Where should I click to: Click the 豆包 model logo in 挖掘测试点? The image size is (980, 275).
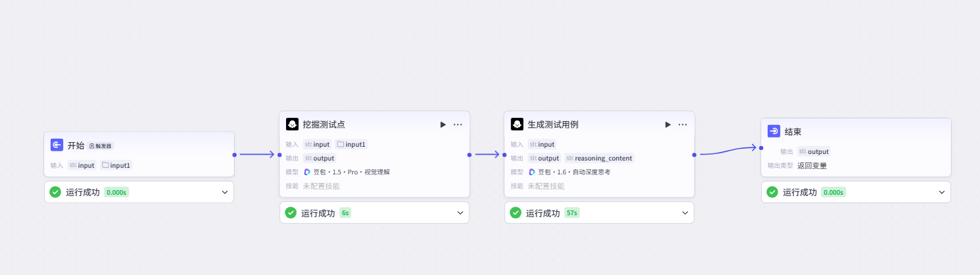point(307,172)
